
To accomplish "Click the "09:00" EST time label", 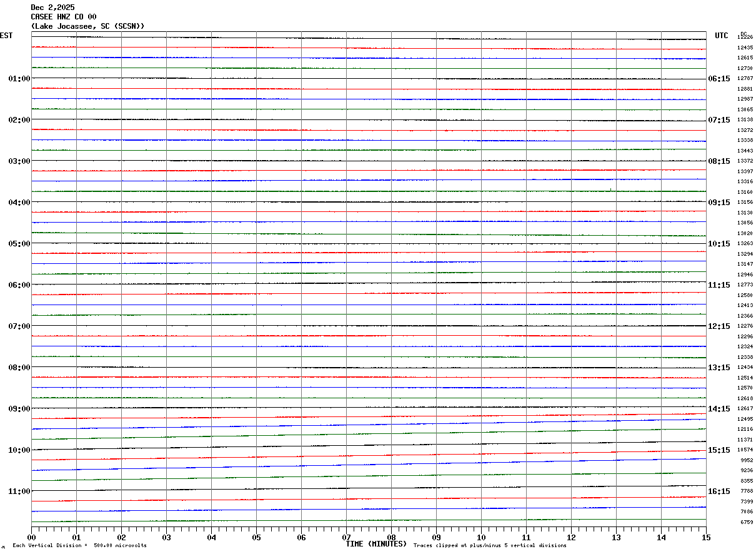I will tap(19, 409).
